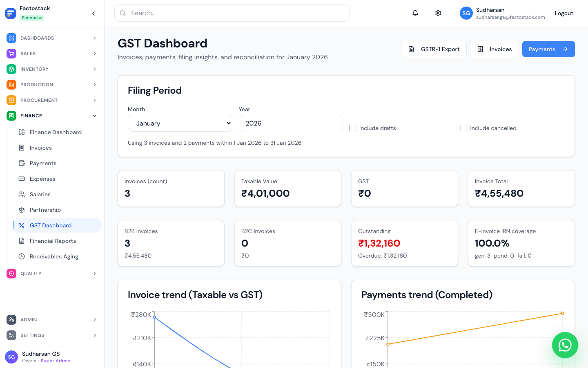
Task: Expand the Production section
Action: point(52,85)
